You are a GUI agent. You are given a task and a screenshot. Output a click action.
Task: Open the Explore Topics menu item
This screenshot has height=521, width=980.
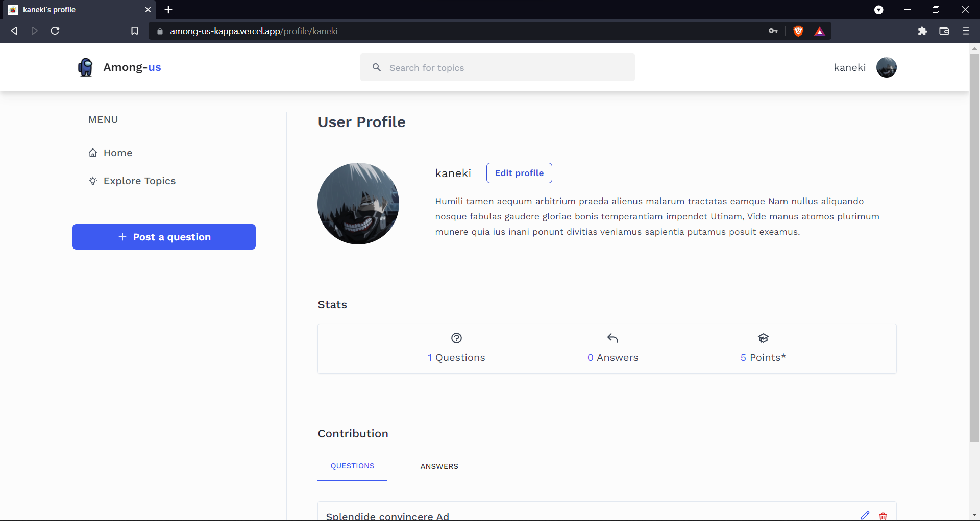point(132,181)
